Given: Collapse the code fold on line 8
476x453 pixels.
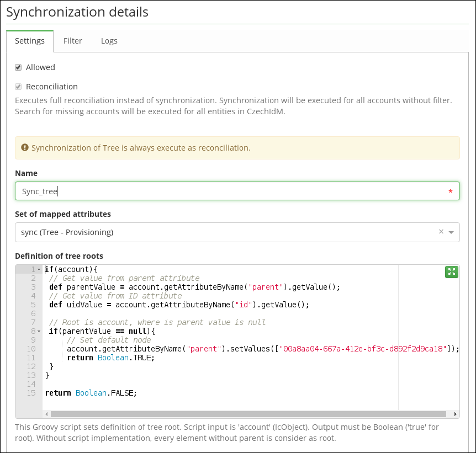Looking at the screenshot, I should (39, 331).
